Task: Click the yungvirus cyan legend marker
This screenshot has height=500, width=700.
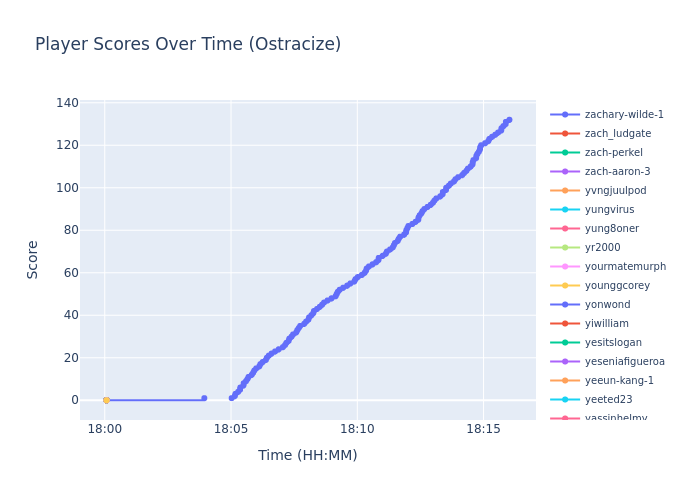Action: [x=565, y=210]
